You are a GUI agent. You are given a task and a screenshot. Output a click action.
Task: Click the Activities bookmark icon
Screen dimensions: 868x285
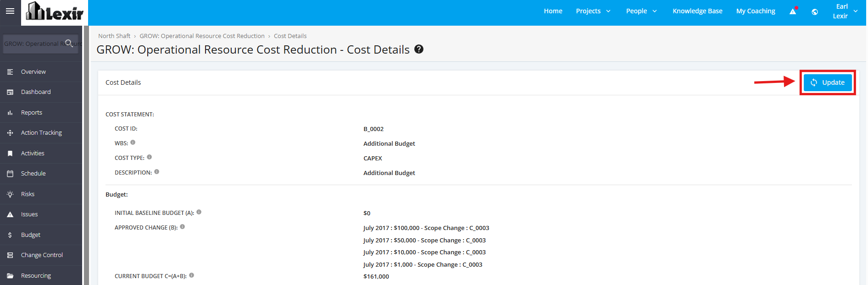point(10,153)
